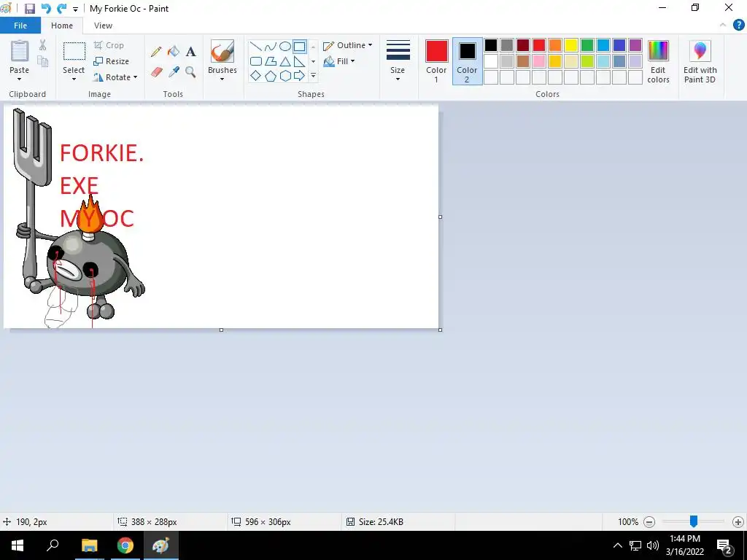Choose the Rectangle shape
Viewport: 747px width, 560px height.
click(x=299, y=46)
